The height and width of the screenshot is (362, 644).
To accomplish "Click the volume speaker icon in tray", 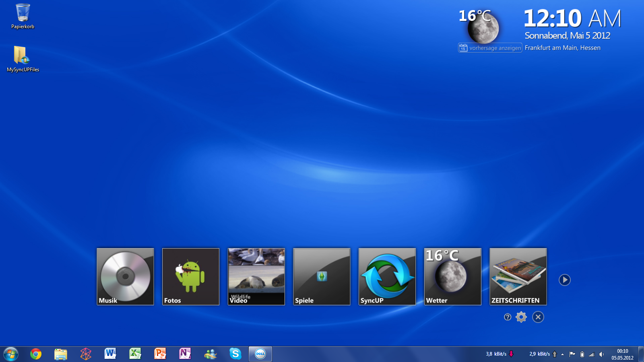I will [x=601, y=354].
